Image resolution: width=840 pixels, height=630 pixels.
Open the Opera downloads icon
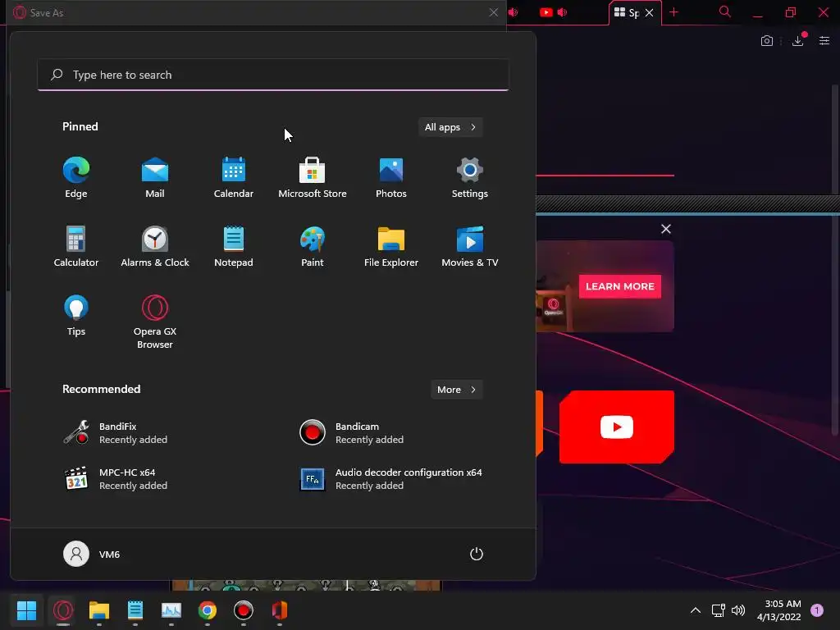(797, 41)
